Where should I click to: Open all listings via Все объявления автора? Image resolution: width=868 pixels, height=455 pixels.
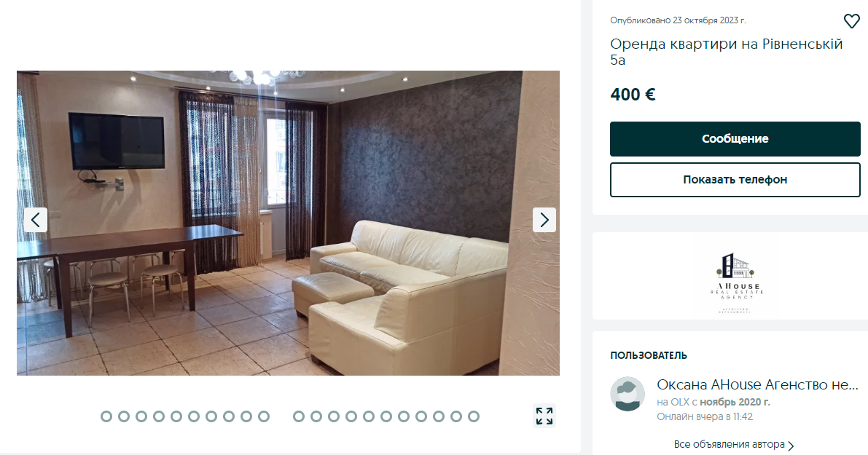(729, 445)
